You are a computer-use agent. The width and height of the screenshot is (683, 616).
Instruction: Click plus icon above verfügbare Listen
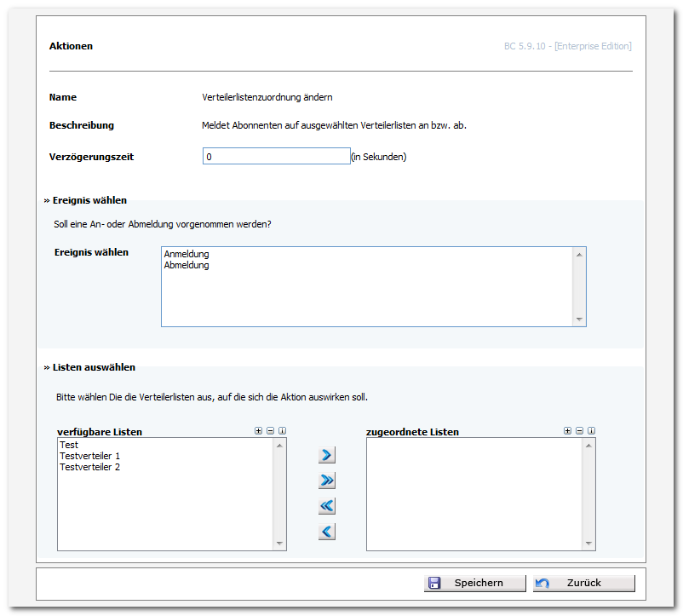(258, 431)
